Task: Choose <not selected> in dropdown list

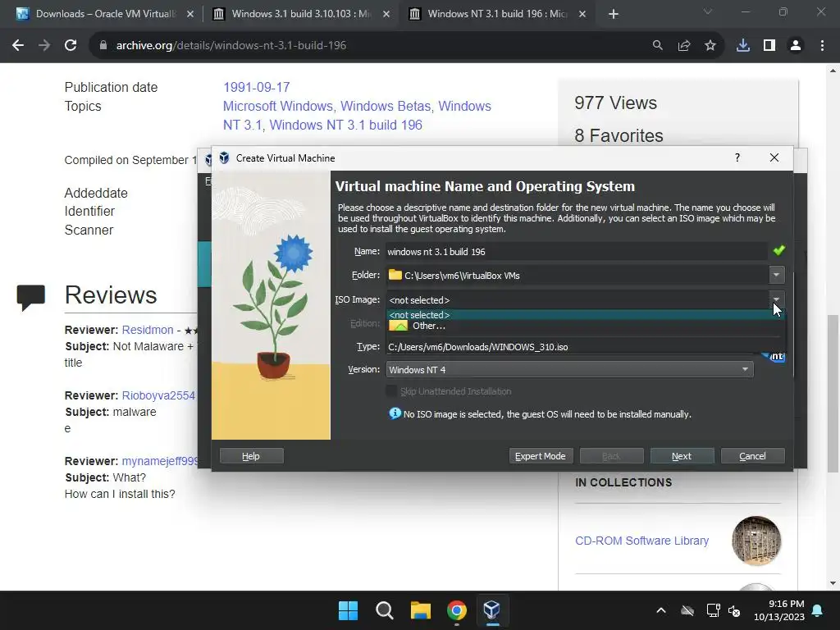Action: (x=585, y=315)
